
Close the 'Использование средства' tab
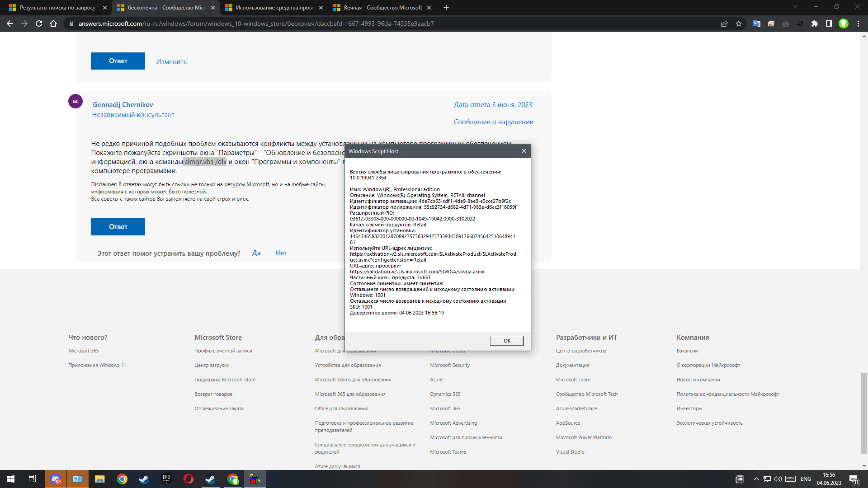coord(321,8)
